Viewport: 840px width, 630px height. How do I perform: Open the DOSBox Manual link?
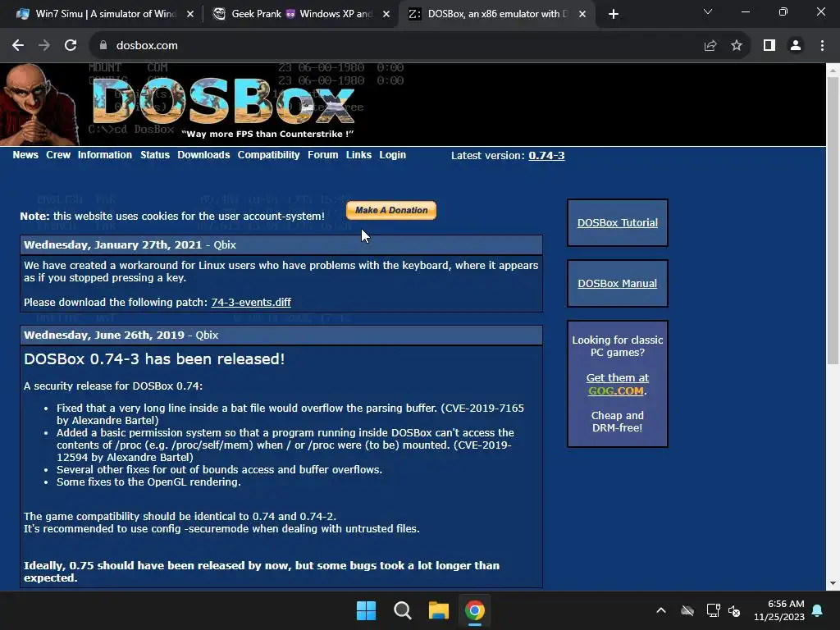point(617,283)
